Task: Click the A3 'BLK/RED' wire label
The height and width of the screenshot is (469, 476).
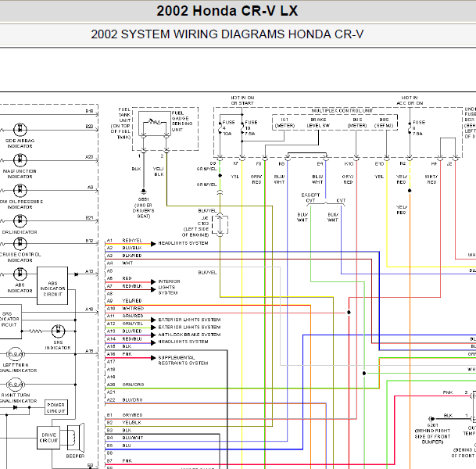Action: (132, 256)
